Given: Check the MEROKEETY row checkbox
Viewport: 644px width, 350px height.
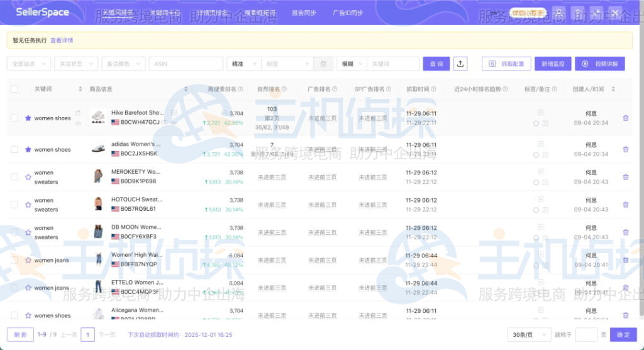Looking at the screenshot, I should (14, 178).
